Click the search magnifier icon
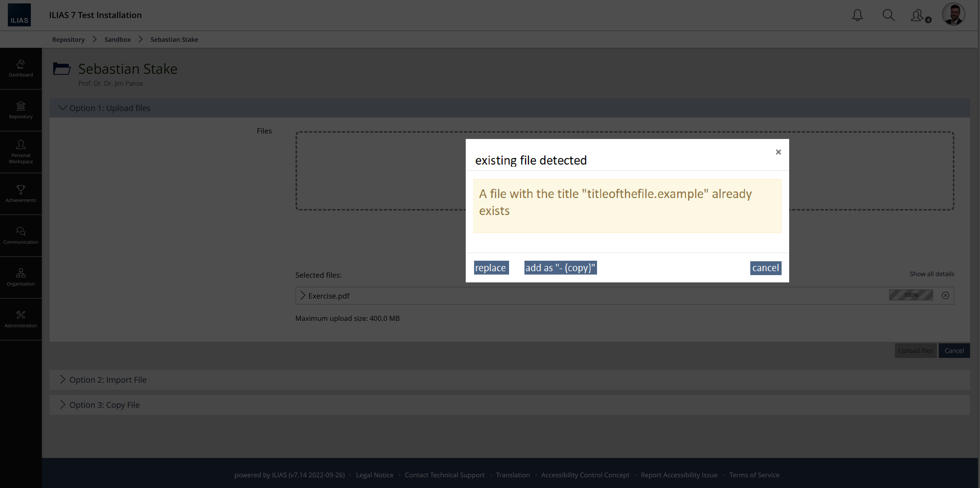Screen dimensions: 980x488 (888, 15)
